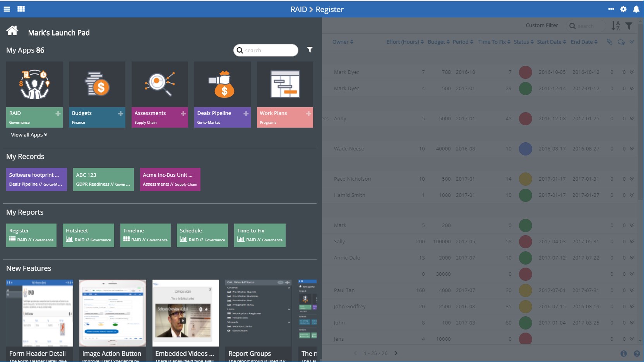Select the Sally row owner cell
Screen dimensions: 644x362
339,242
